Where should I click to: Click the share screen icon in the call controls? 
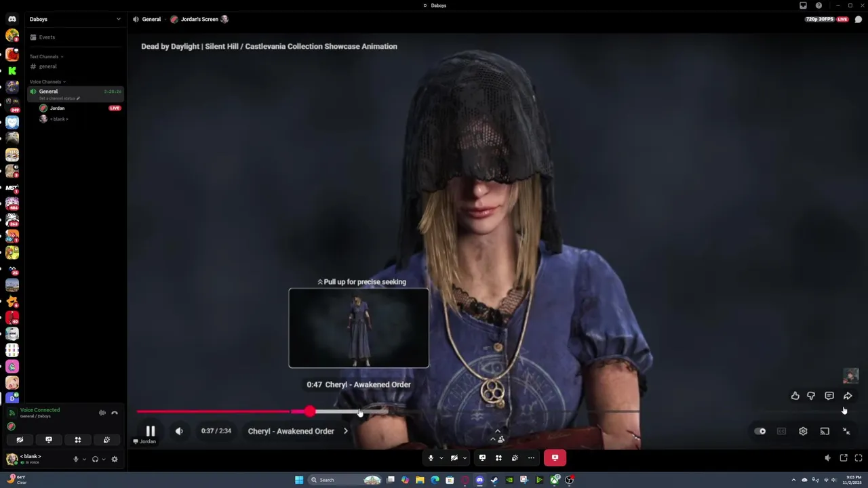click(x=482, y=458)
